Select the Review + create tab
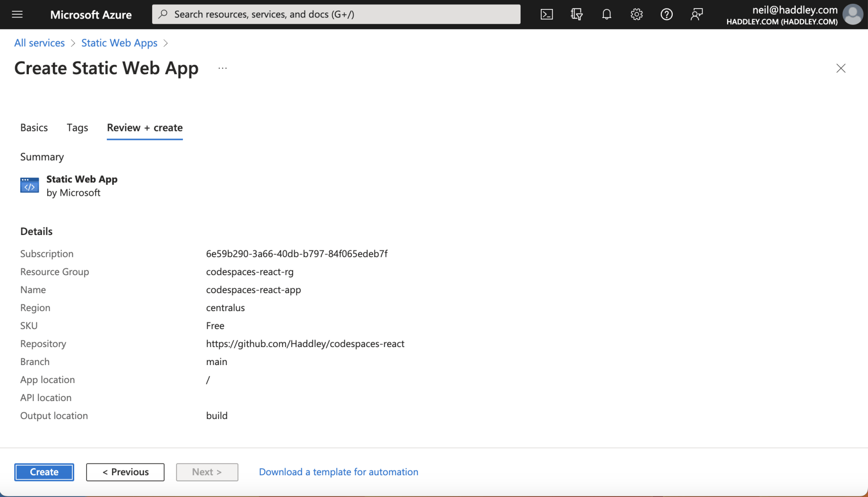The width and height of the screenshot is (868, 497). pyautogui.click(x=145, y=128)
